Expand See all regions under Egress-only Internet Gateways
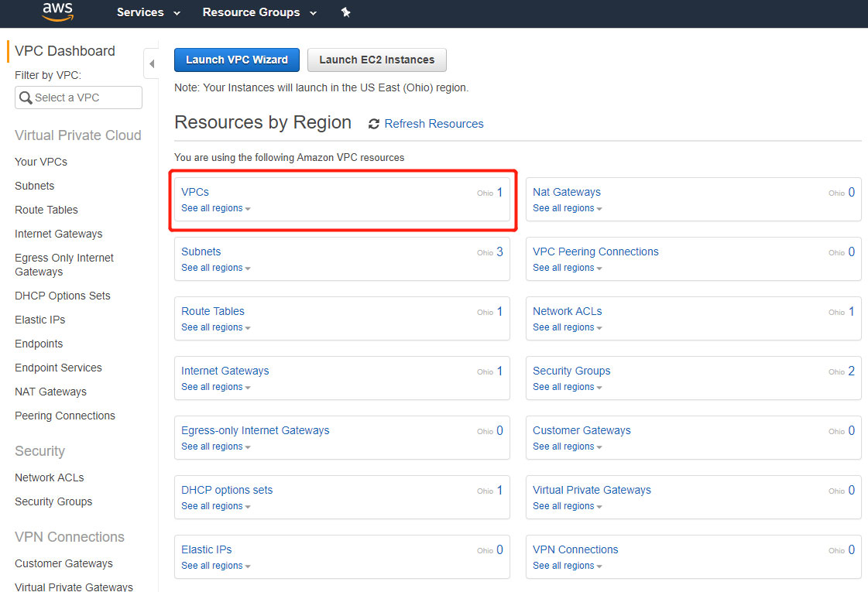Viewport: 868px width, 592px height. [216, 447]
